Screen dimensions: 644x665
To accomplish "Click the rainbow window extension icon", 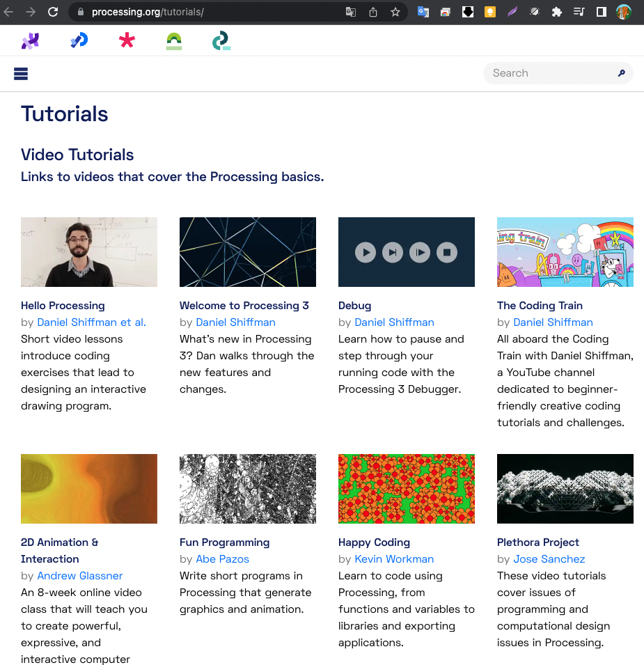I will pyautogui.click(x=445, y=12).
